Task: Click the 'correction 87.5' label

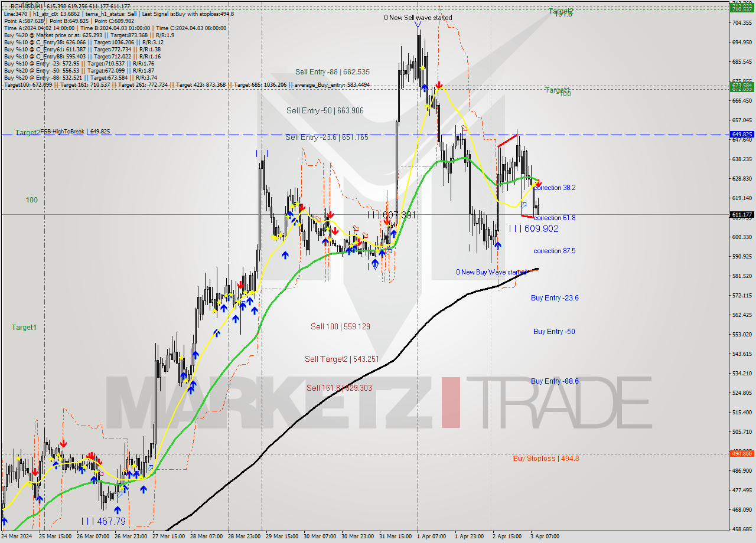Action: point(555,251)
